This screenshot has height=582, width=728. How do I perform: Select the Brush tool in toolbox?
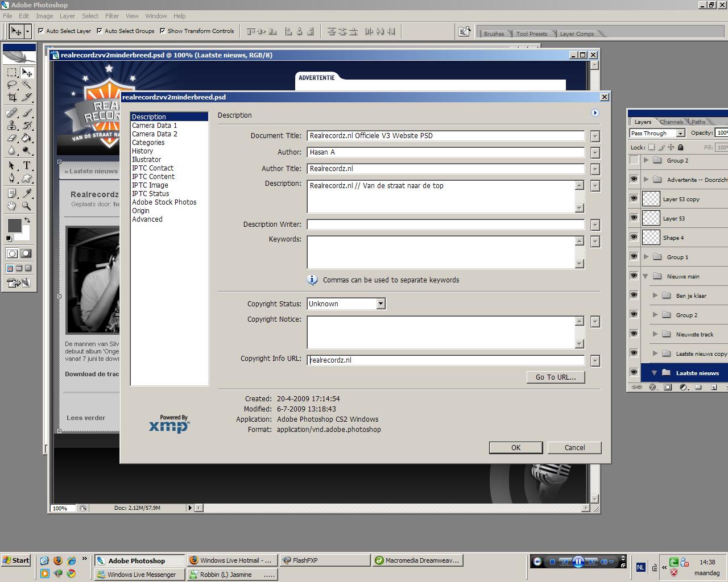click(x=26, y=113)
